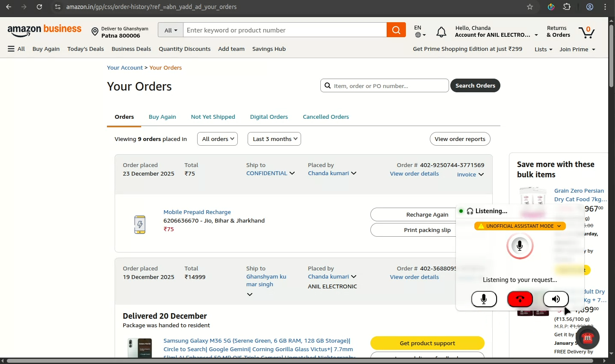Open the hamburger All menu
This screenshot has height=364, width=615.
(x=16, y=49)
